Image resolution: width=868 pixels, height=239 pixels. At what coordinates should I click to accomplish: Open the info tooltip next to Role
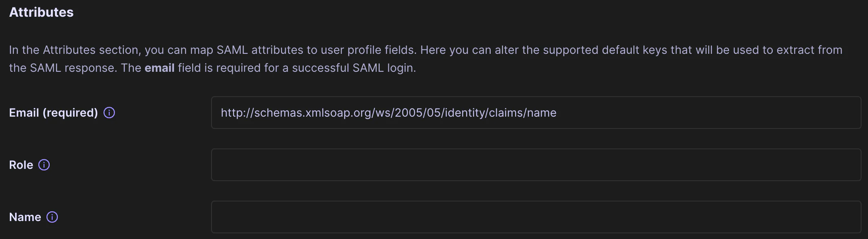pos(44,165)
